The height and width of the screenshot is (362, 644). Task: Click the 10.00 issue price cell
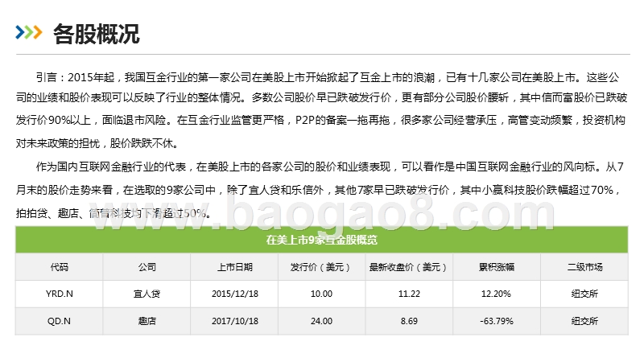tap(321, 294)
